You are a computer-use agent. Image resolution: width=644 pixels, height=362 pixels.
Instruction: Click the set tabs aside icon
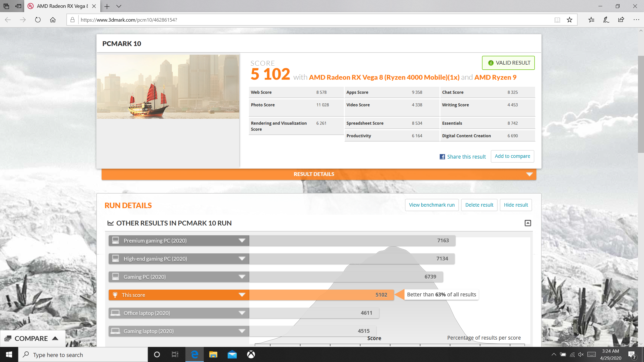pos(18,6)
